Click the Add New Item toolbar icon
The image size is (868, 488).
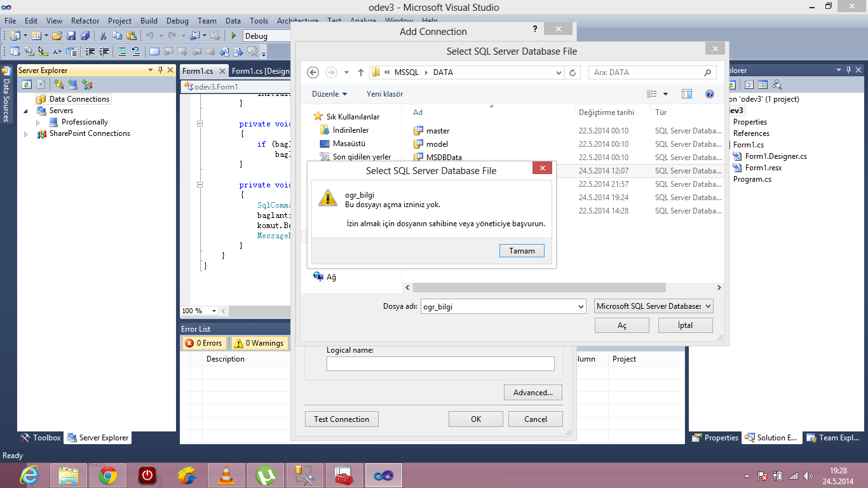tap(36, 36)
